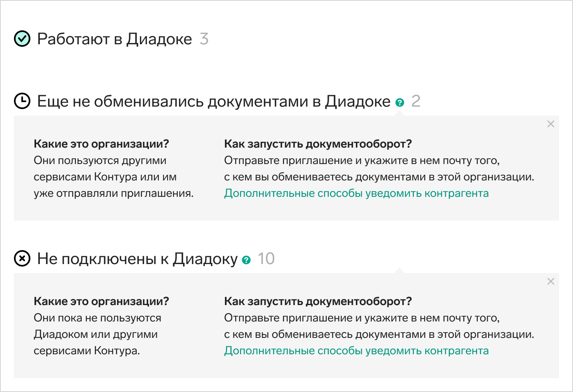Click Как запустить документооборот? heading in the Еще не обменивались panel

point(318,144)
